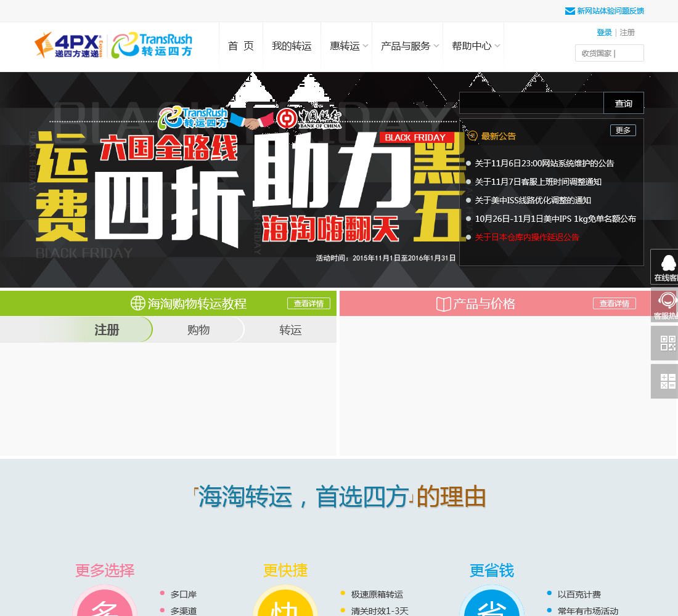The height and width of the screenshot is (616, 678).
Task: Click the calculator sidebar icon
Action: (664, 381)
